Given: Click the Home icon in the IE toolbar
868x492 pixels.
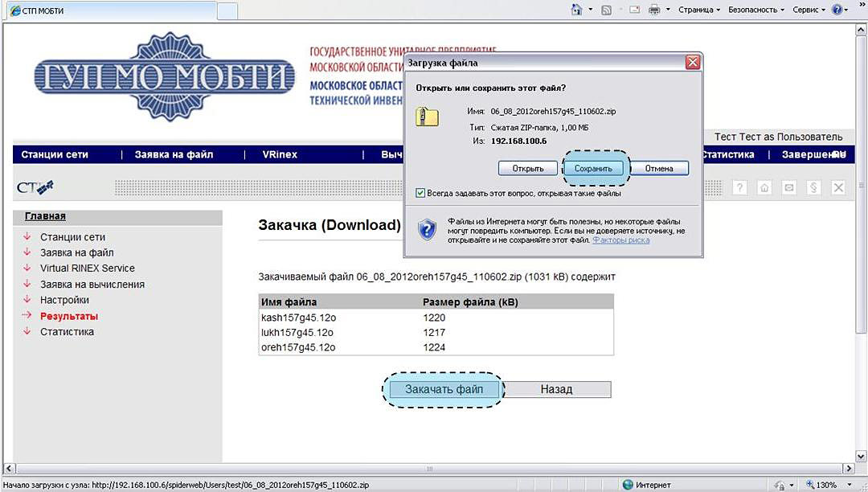Looking at the screenshot, I should [577, 10].
